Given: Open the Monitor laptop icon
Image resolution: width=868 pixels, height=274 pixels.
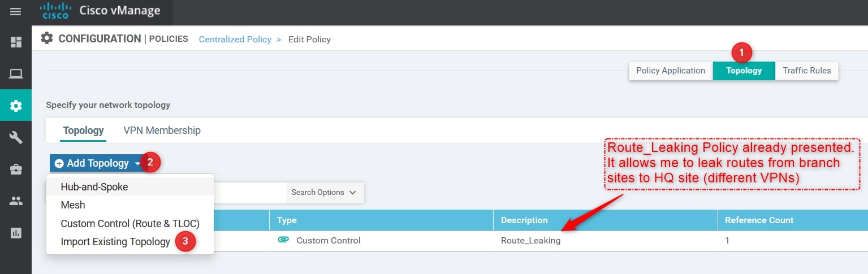Looking at the screenshot, I should (x=16, y=73).
